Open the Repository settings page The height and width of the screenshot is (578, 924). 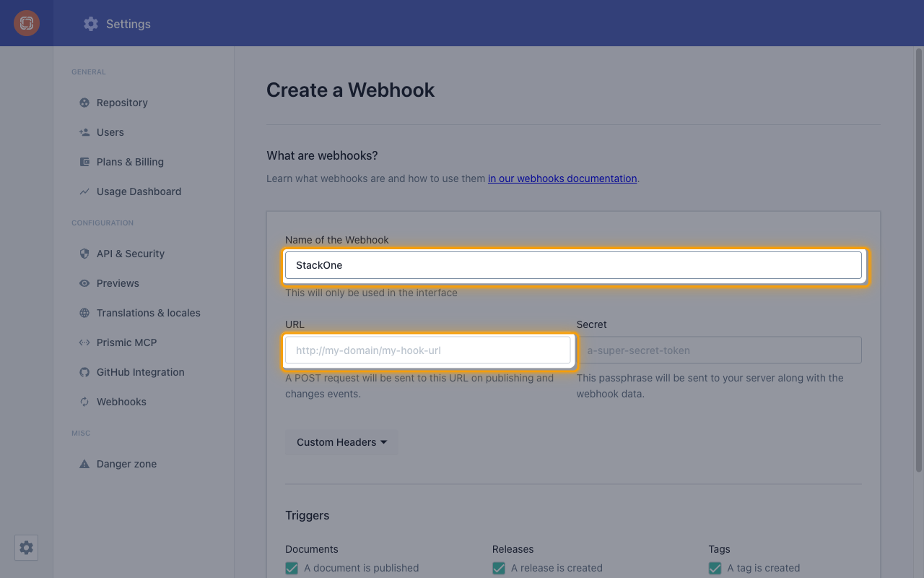(x=122, y=103)
